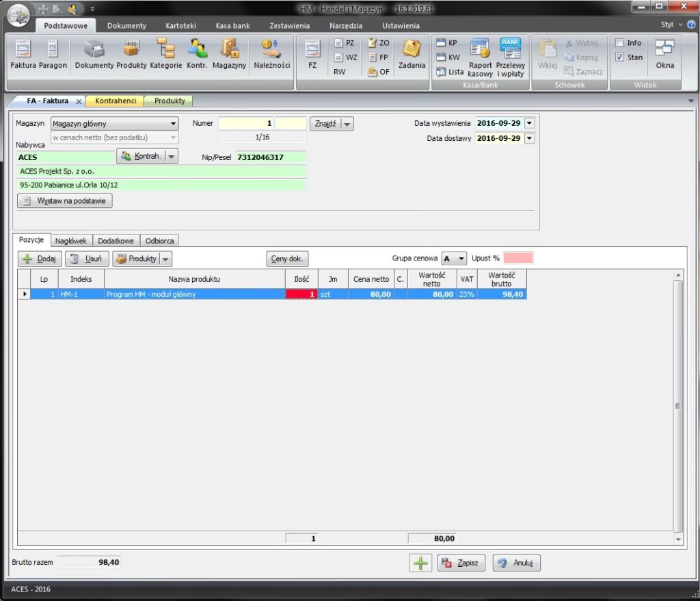Click the Wystaw na podstawie button
This screenshot has width=700, height=601.
click(x=65, y=201)
